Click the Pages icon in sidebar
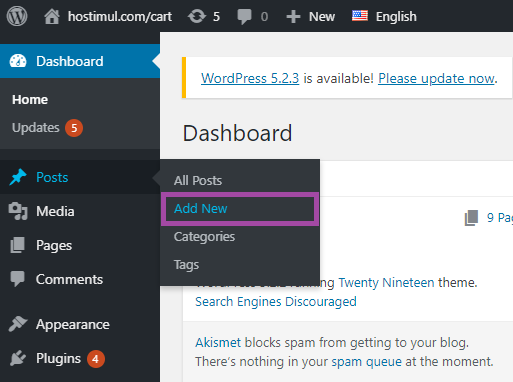The image size is (513, 382). point(17,245)
